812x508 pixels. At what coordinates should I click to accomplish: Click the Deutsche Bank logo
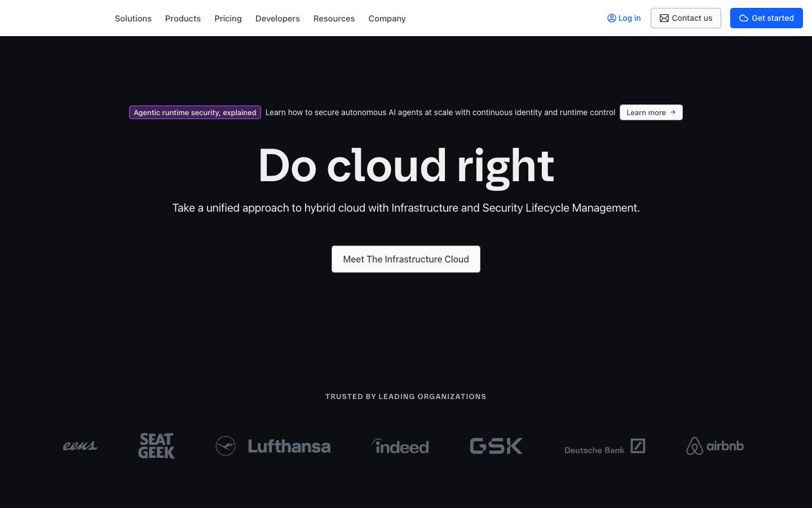point(604,446)
